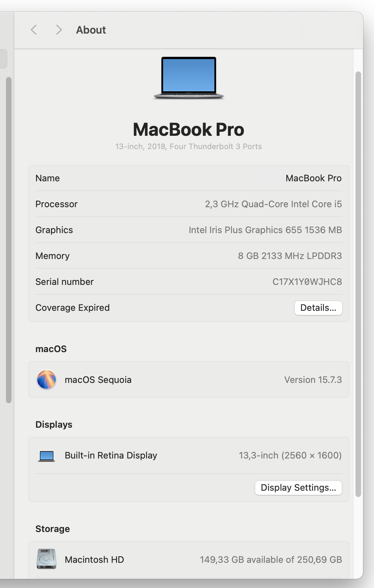Image resolution: width=374 pixels, height=588 pixels.
Task: Click the Coverage Expired label
Action: click(x=73, y=308)
